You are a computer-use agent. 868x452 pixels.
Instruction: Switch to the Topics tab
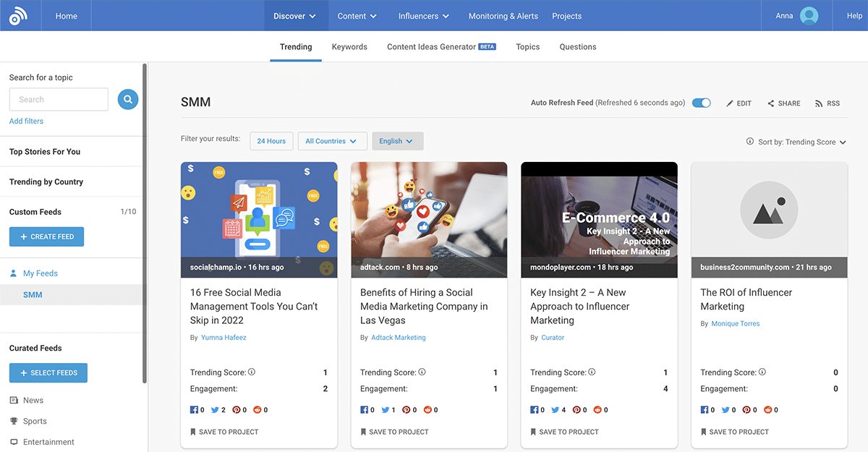(527, 47)
